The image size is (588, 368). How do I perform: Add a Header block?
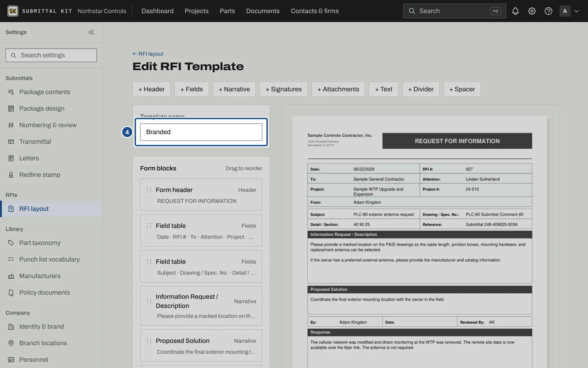coord(151,89)
